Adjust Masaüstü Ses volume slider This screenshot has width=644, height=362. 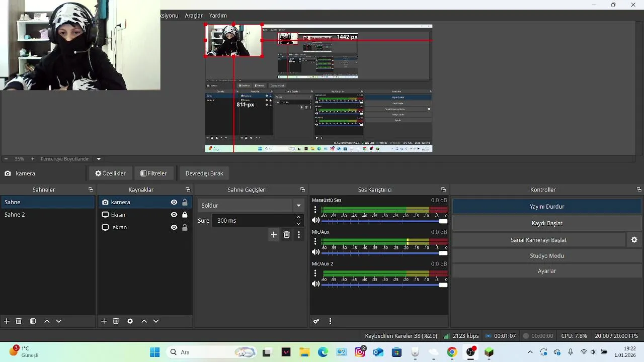click(x=384, y=221)
